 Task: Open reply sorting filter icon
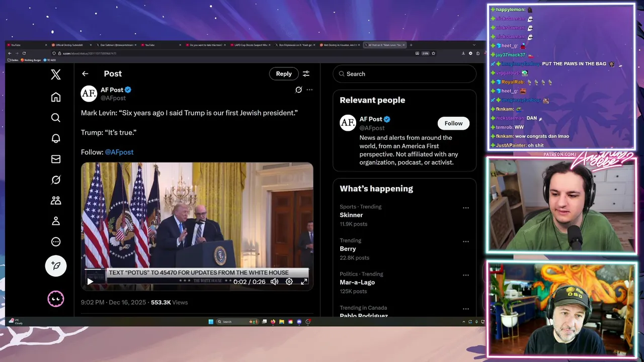pyautogui.click(x=306, y=73)
